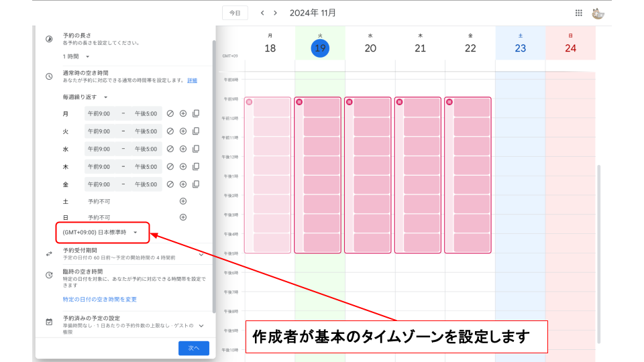Add an availability period for Saturday
Viewport: 644px width, 362px height.
coord(183,201)
